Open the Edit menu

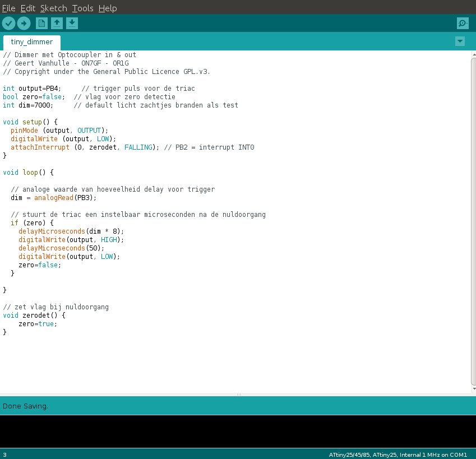click(x=27, y=8)
